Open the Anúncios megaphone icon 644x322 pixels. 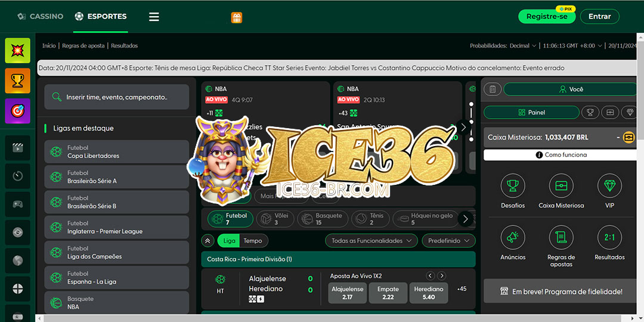[513, 237]
